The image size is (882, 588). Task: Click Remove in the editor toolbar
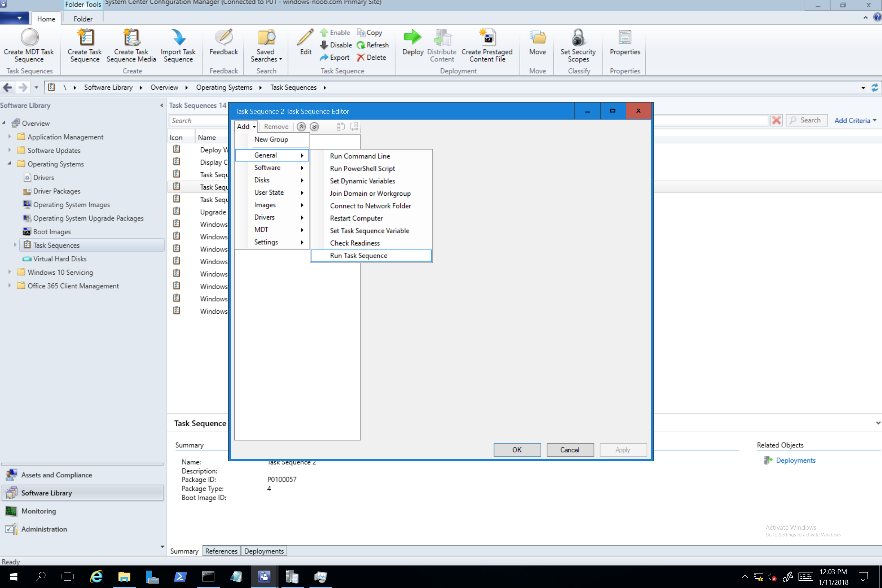click(276, 127)
